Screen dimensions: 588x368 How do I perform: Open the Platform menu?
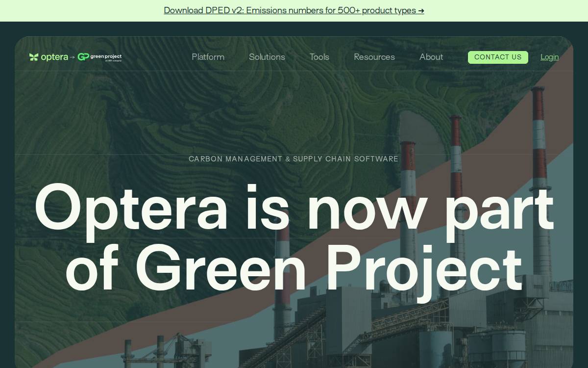(208, 57)
